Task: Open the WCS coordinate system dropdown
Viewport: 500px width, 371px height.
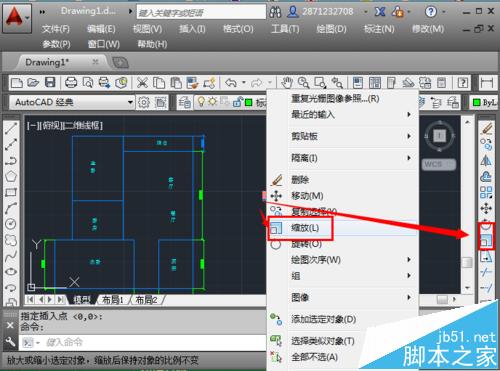Action: pyautogui.click(x=439, y=164)
